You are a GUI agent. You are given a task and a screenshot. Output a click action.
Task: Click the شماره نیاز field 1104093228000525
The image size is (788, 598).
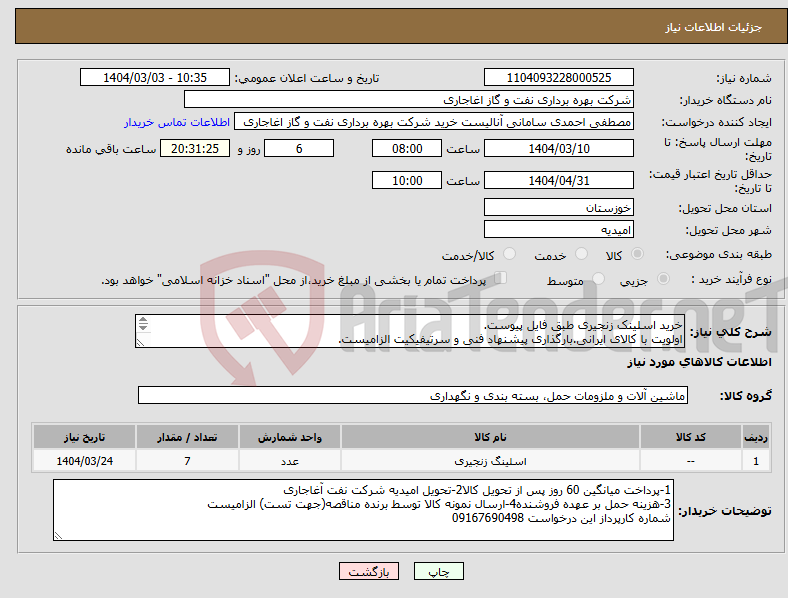point(558,77)
